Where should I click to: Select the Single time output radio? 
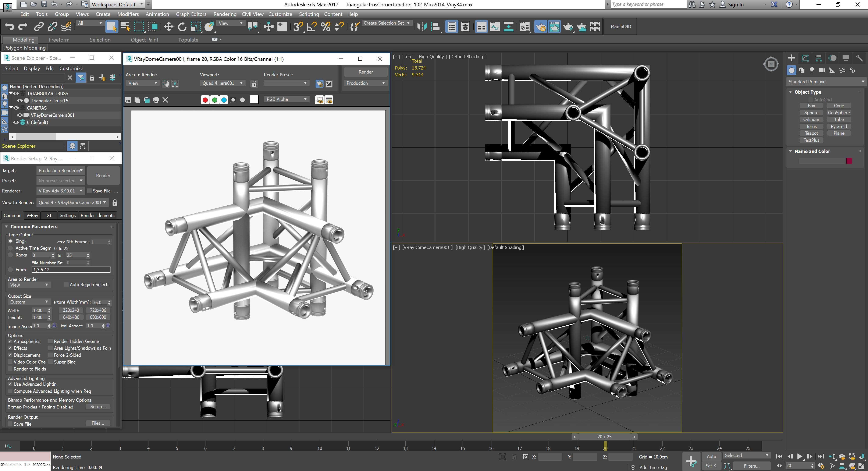click(10, 241)
